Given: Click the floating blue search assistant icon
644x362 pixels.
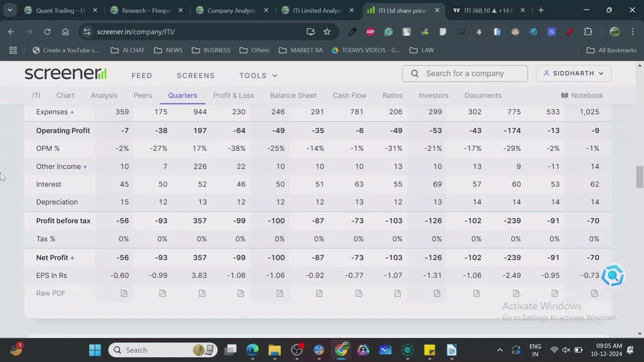Looking at the screenshot, I should [x=612, y=276].
